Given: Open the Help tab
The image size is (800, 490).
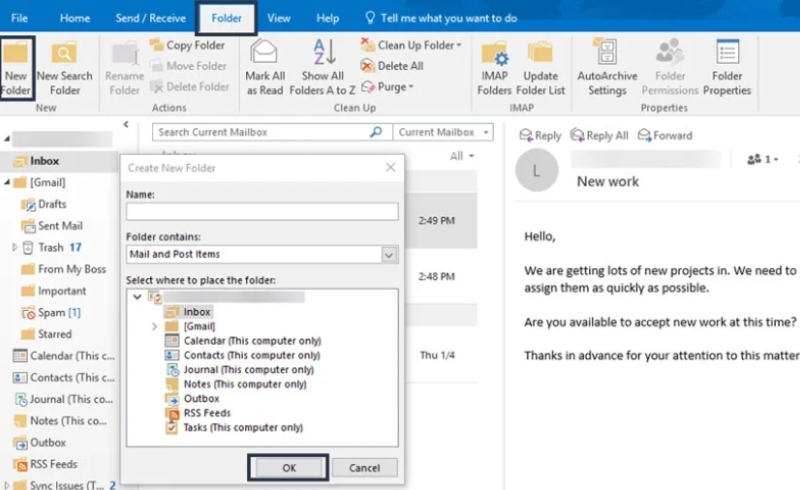Looking at the screenshot, I should click(x=328, y=18).
